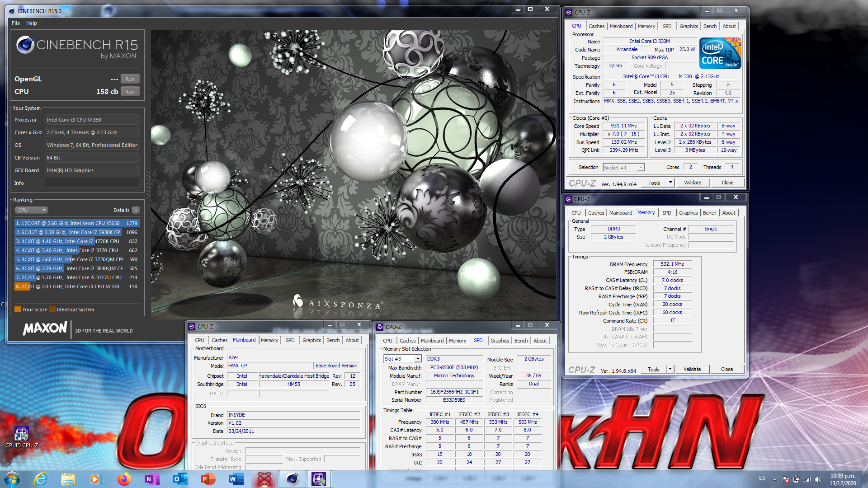Click Tools button in Memory CPU-Z window

click(x=654, y=369)
